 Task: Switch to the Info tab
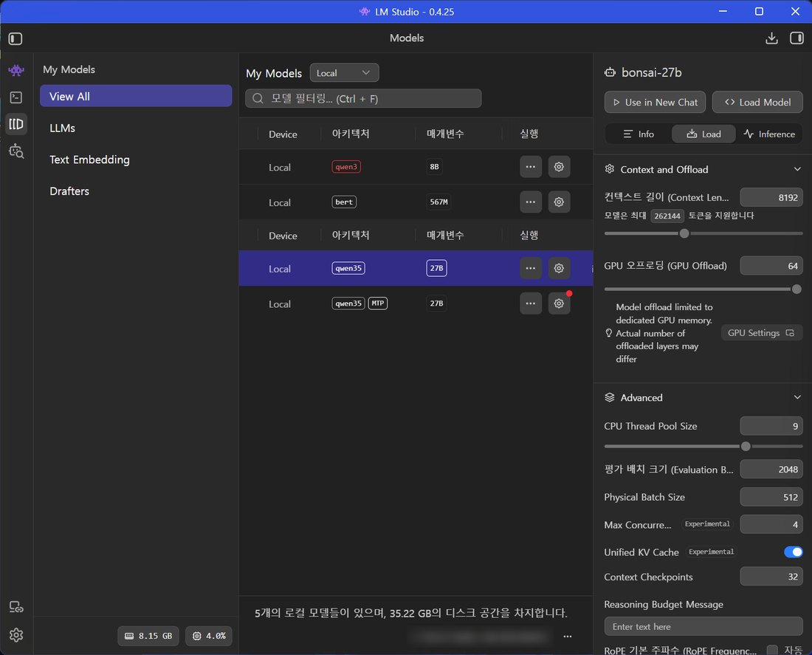click(x=638, y=134)
